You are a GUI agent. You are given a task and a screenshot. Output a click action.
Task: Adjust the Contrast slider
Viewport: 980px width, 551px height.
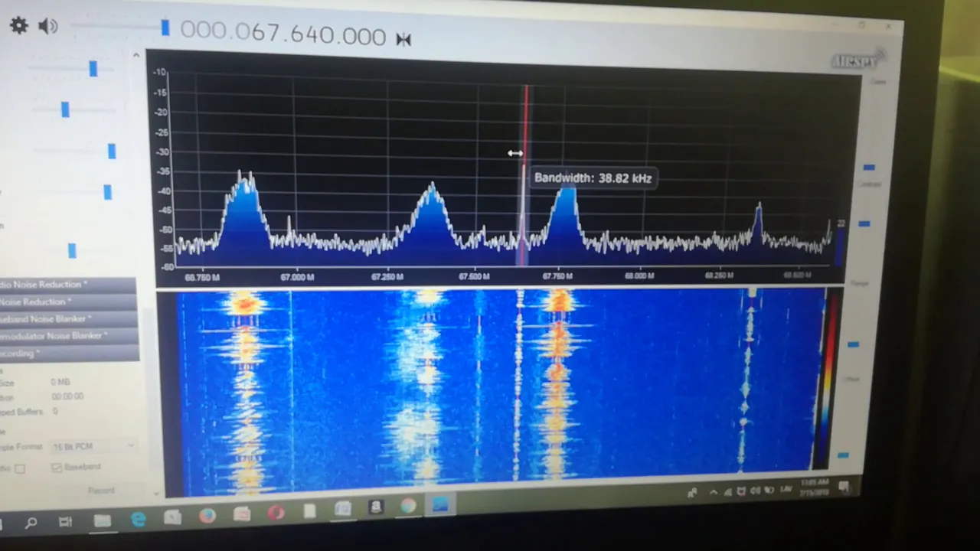point(864,223)
